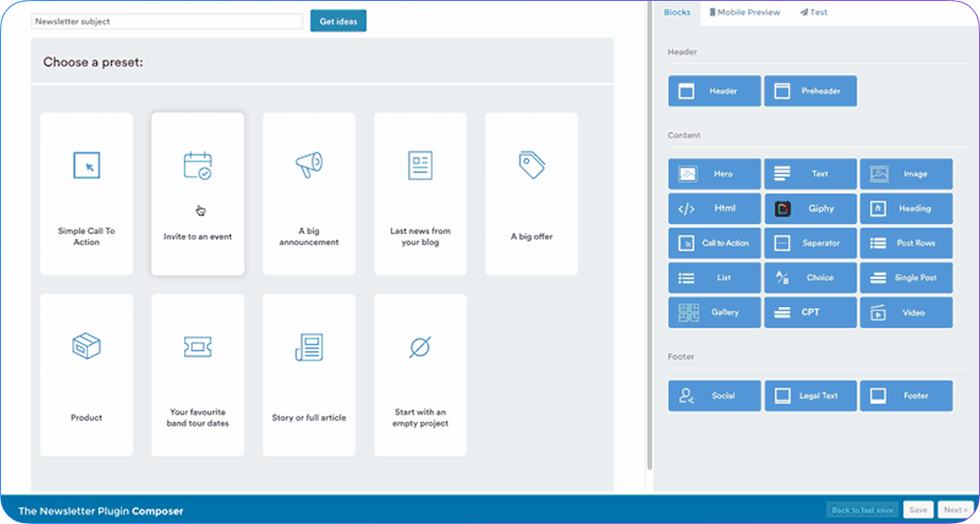Choose the Invite to an event preset
Image resolution: width=980 pixels, height=524 pixels.
[x=198, y=193]
